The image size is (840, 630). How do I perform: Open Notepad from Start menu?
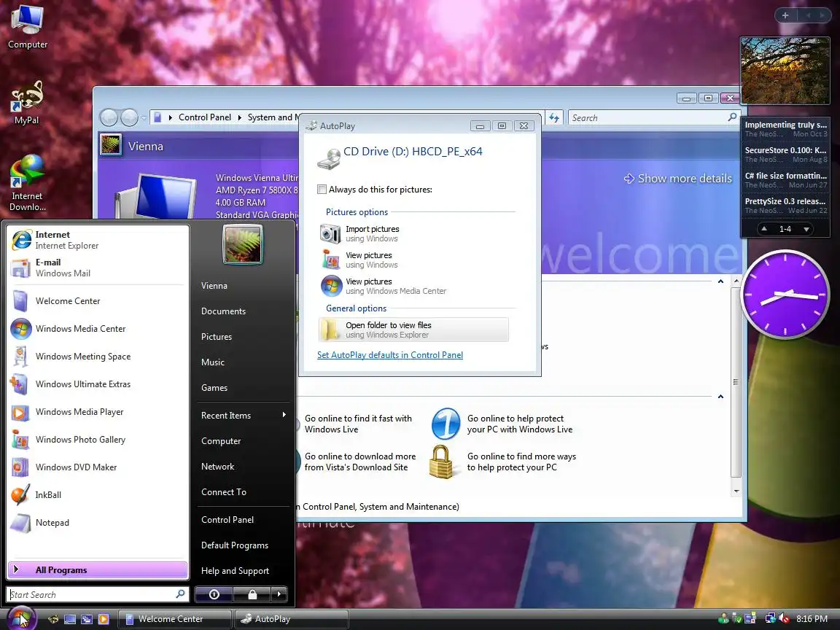tap(98, 523)
